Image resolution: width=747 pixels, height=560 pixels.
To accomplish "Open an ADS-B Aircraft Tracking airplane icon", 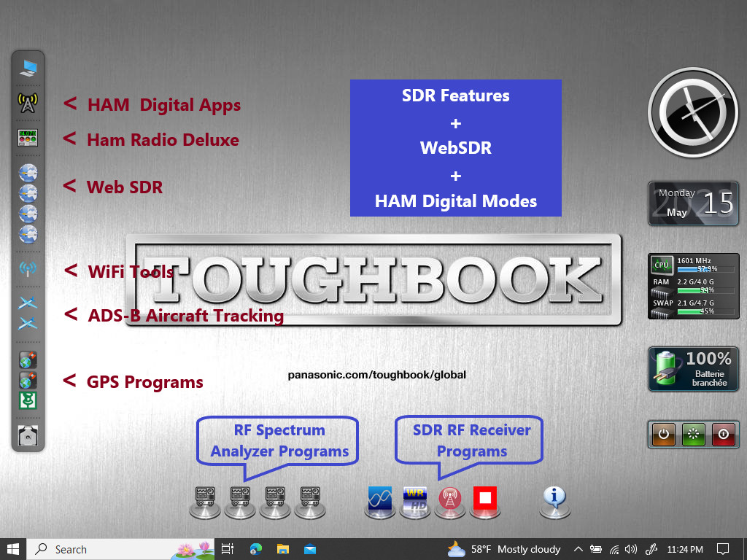I will [x=27, y=303].
